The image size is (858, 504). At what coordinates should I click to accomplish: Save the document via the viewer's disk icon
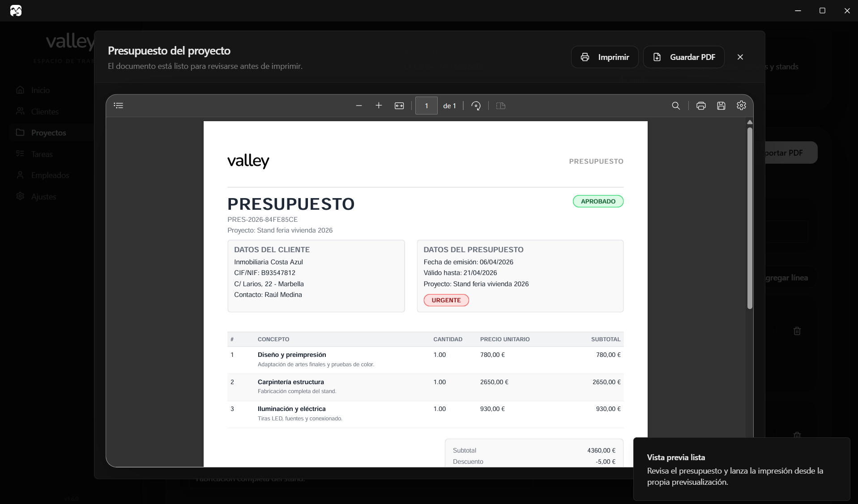coord(721,106)
